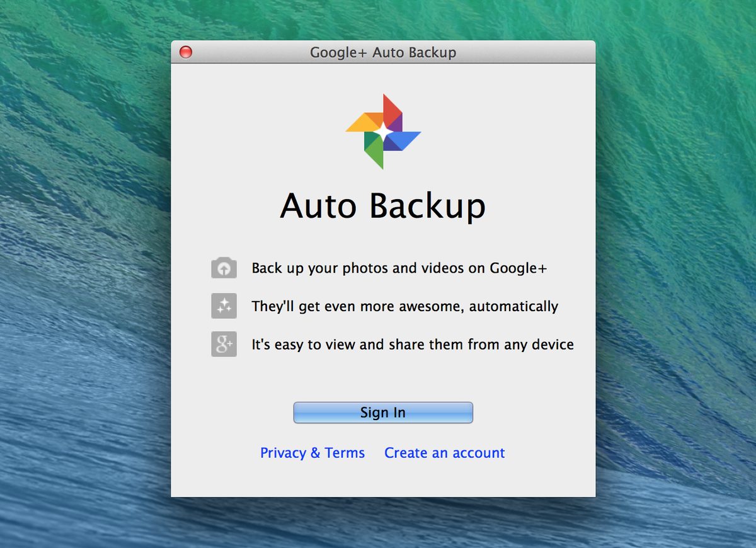Click the 'Auto Backup' heading text
The image size is (756, 548).
click(383, 206)
